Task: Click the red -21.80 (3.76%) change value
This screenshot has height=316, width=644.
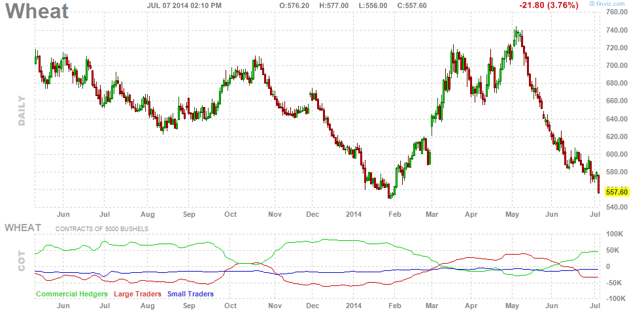Action: point(549,5)
